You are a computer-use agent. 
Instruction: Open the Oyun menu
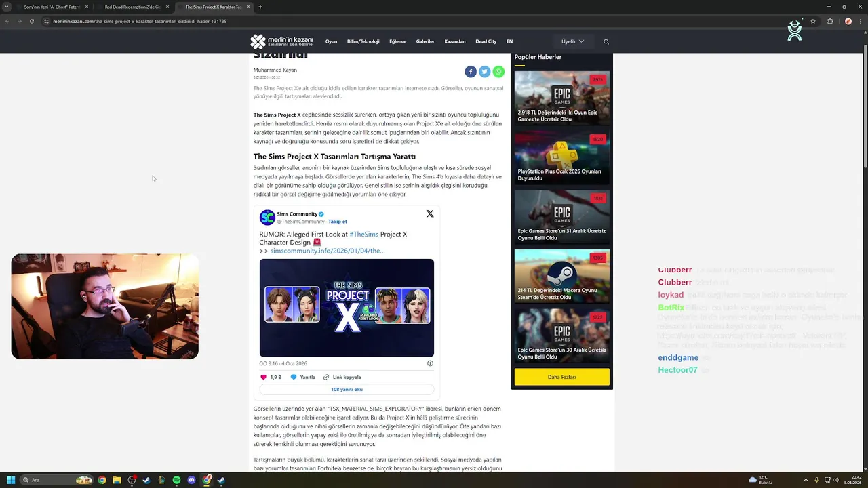[x=331, y=41]
